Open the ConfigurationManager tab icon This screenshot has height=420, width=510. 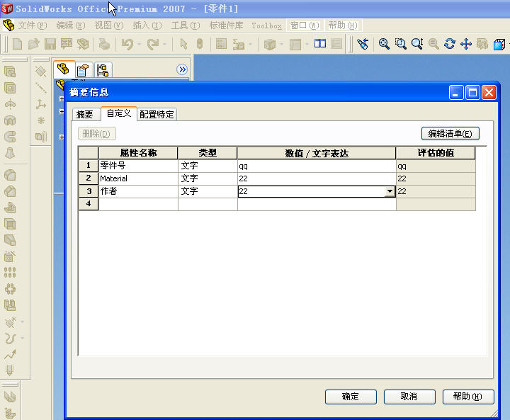tap(103, 69)
